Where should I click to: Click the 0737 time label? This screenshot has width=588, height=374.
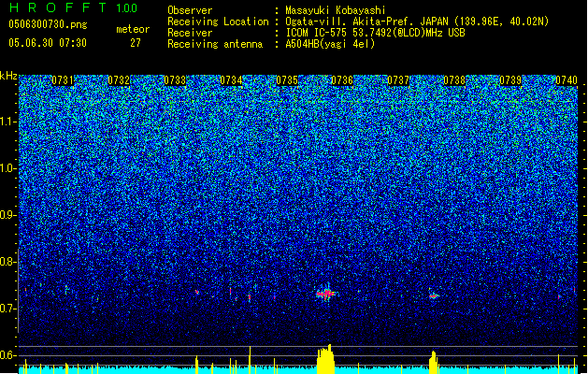coord(398,80)
